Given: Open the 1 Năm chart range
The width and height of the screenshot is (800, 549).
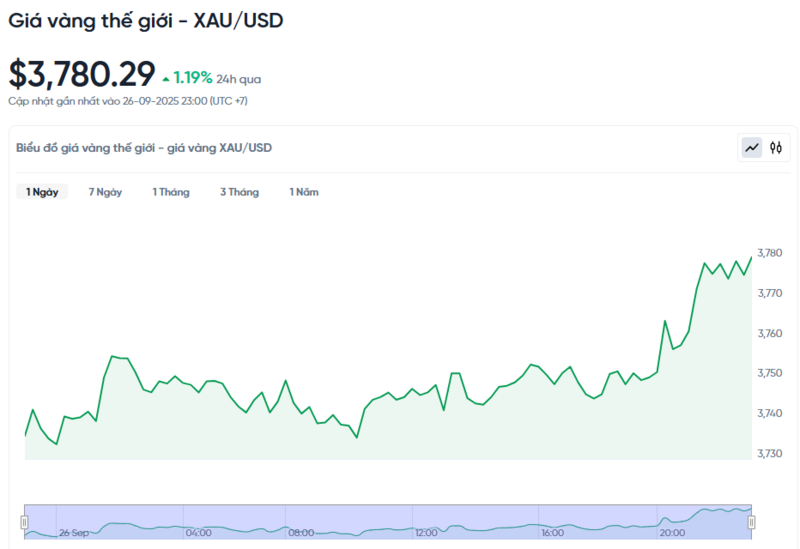Looking at the screenshot, I should pos(304,192).
